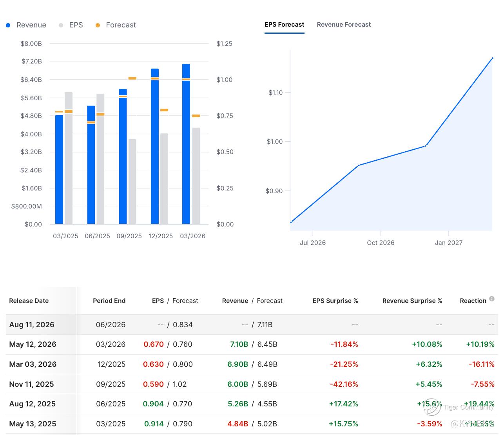Click the 12/2025 period end cell

(x=112, y=364)
